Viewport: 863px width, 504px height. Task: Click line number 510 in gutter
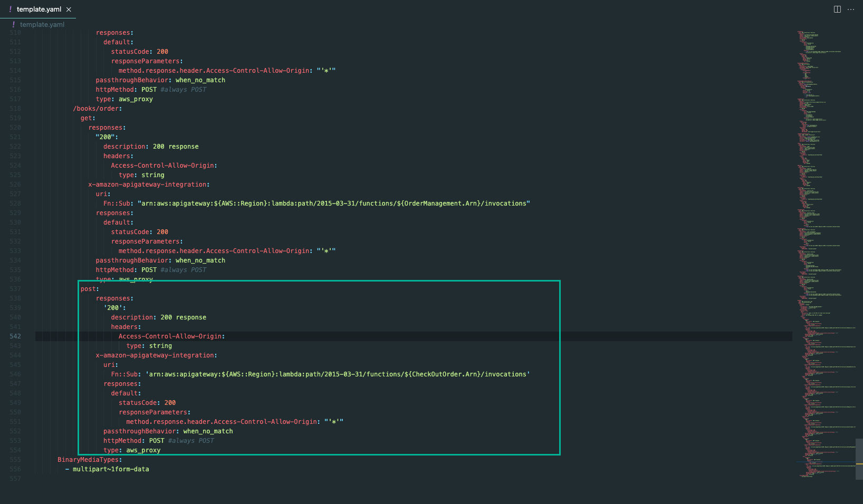(15, 33)
